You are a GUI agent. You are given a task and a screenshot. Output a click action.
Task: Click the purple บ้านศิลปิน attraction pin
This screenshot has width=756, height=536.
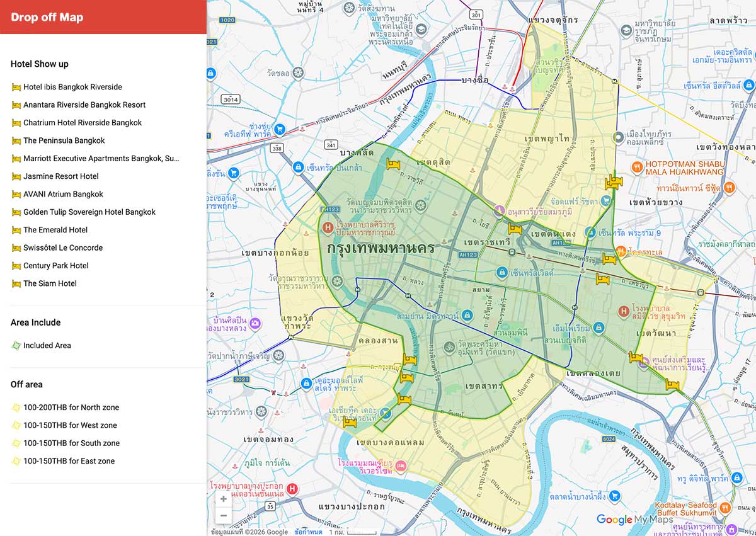click(255, 324)
